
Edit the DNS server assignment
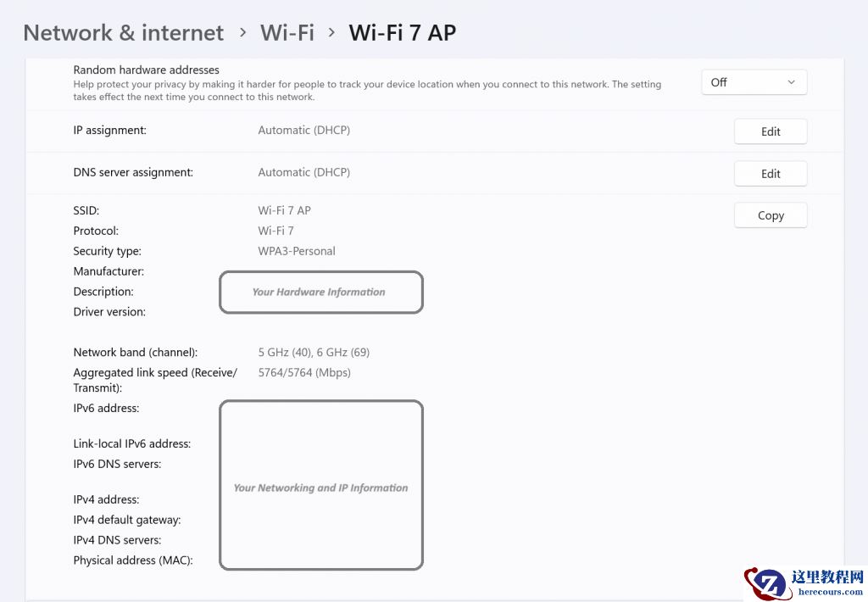770,173
